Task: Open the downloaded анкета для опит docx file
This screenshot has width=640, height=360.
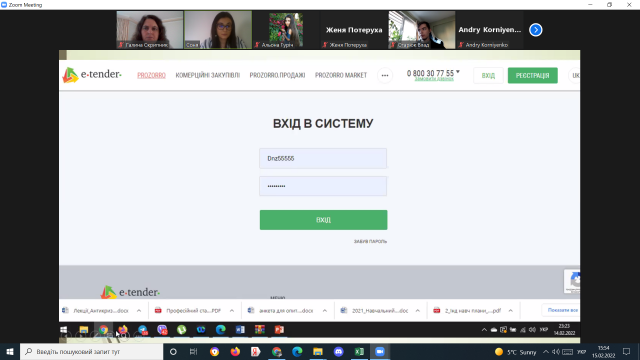Action: coord(282,311)
